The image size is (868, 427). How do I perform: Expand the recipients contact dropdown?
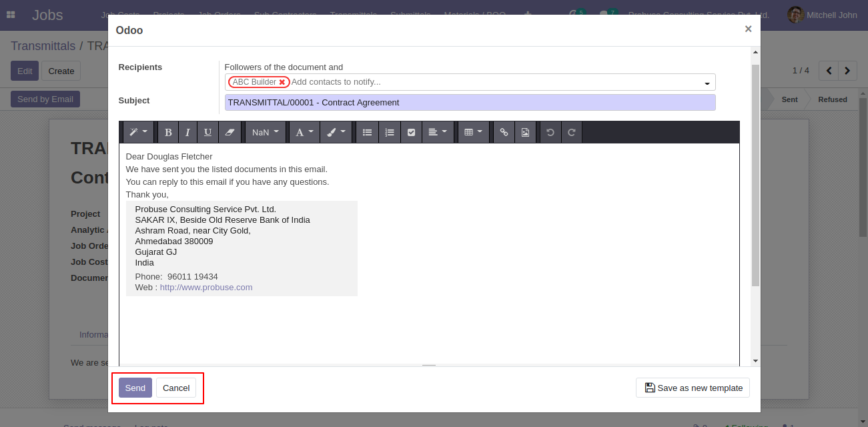(x=707, y=83)
